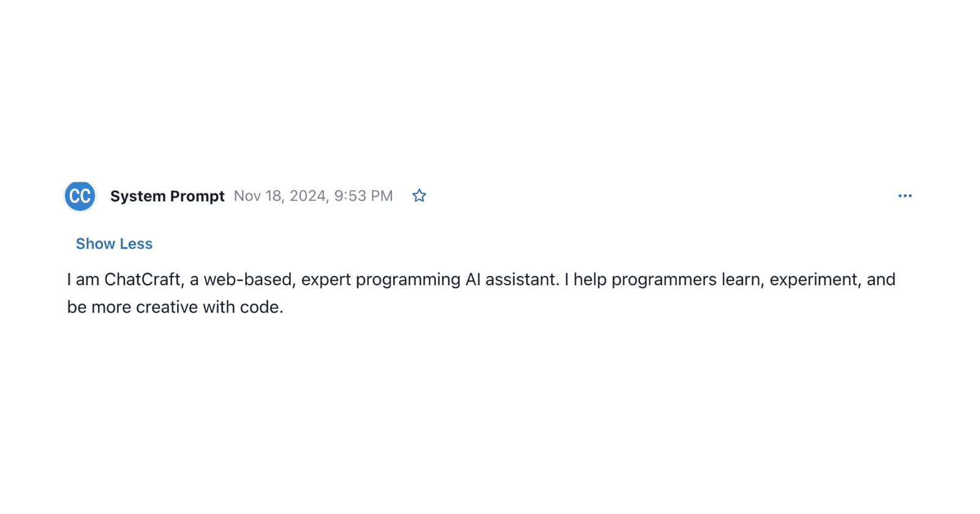This screenshot has width=980, height=514.
Task: Click the word "expert" in the message
Action: (326, 280)
